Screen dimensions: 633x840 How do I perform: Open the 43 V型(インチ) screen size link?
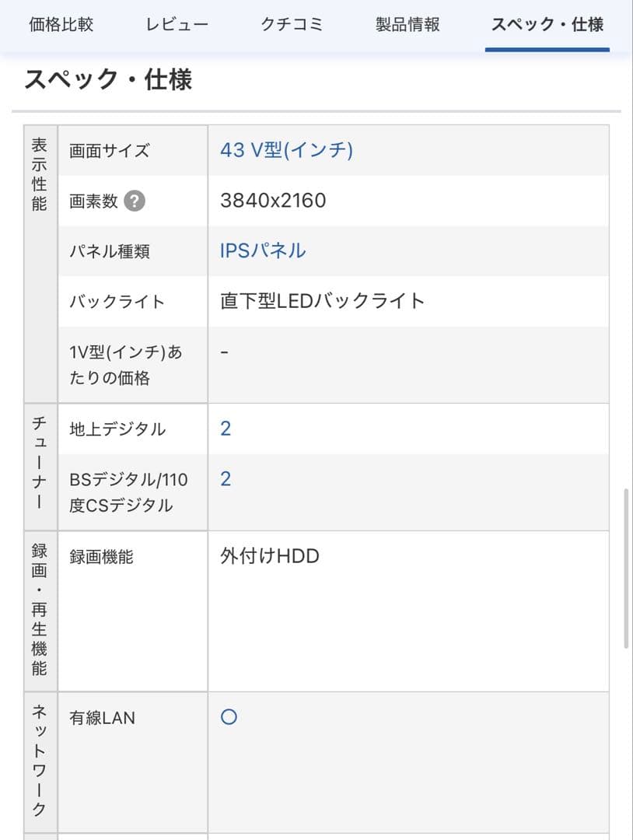point(286,150)
